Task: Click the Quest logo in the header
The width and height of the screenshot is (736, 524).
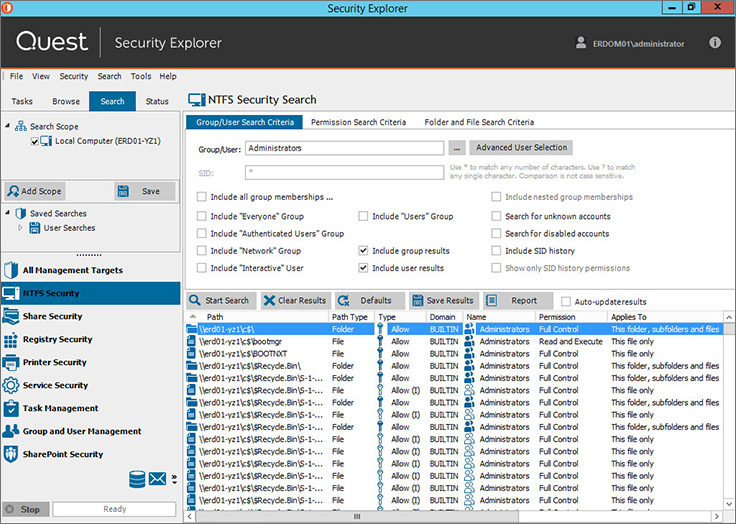Action: 52,41
